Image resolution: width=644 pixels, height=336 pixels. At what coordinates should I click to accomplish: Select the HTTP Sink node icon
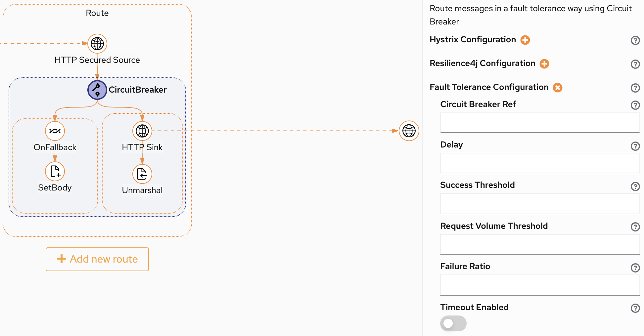tap(142, 131)
